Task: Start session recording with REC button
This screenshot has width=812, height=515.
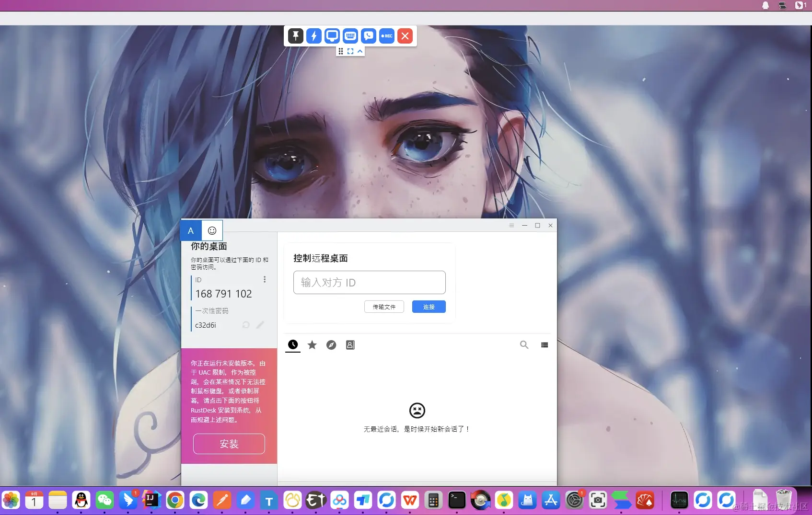Action: [387, 36]
